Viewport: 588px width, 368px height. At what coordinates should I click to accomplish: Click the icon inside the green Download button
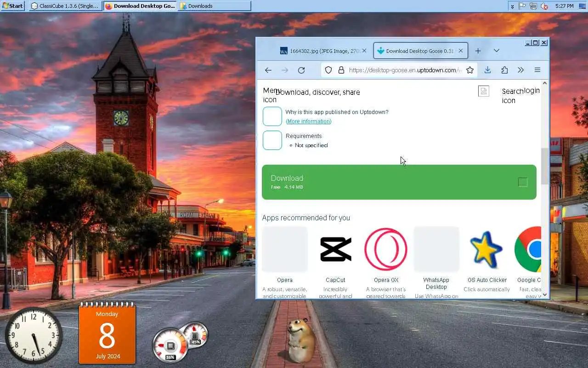(x=523, y=182)
